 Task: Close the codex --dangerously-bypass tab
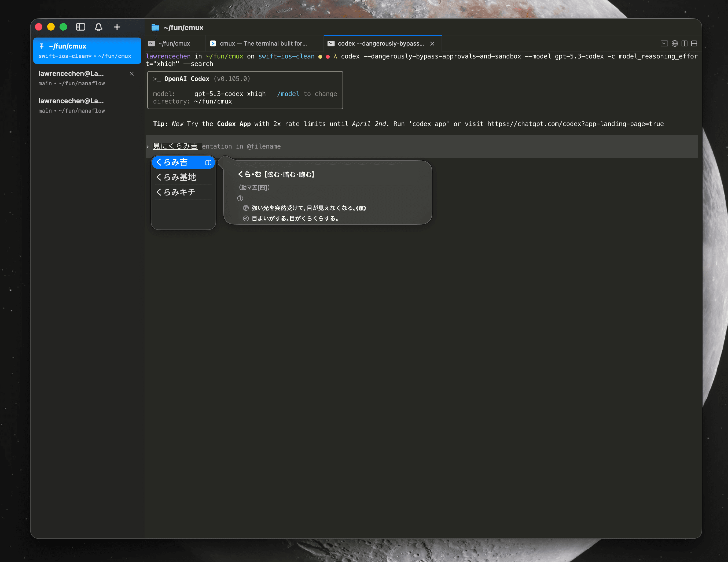coord(432,44)
